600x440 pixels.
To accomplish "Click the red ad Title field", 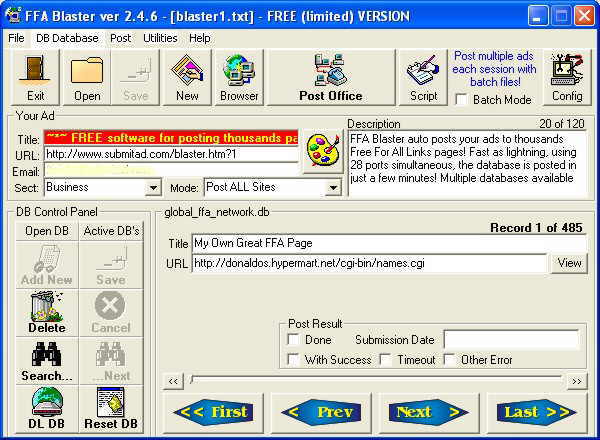I will point(171,138).
